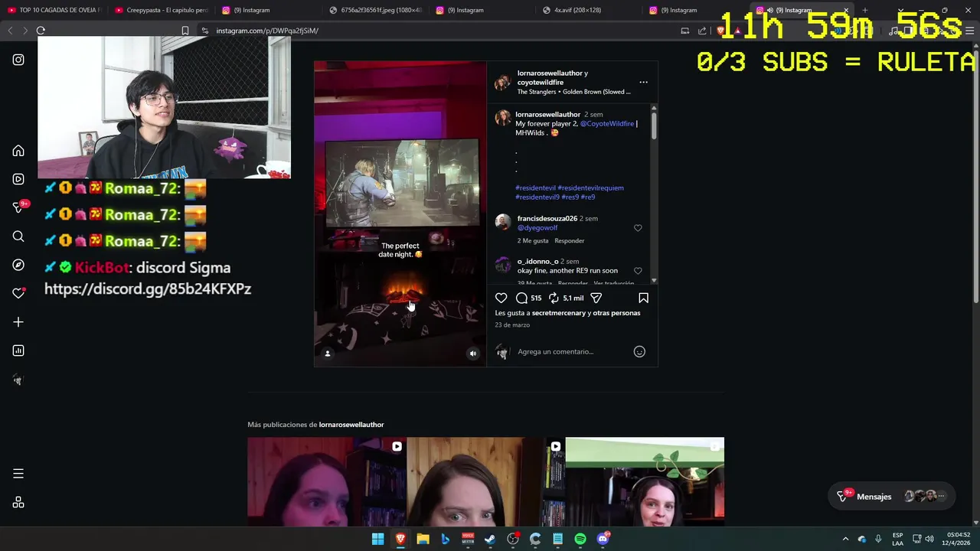Click the instagram.com address bar
This screenshot has height=551, width=980.
tap(436, 31)
